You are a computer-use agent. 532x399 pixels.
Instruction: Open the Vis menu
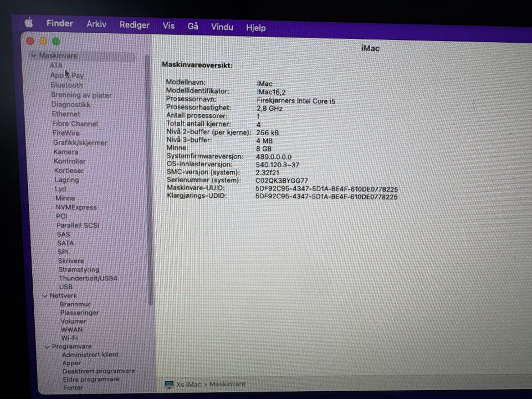(x=168, y=26)
